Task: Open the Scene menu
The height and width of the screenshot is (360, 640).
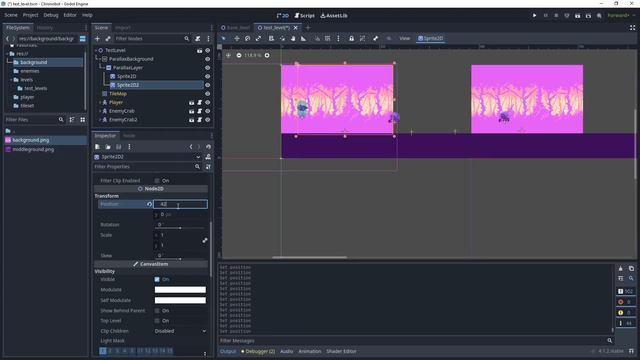Action: (11, 15)
